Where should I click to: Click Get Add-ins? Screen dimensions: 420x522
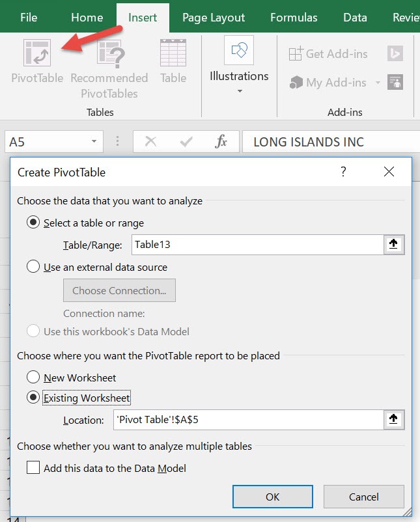(328, 53)
